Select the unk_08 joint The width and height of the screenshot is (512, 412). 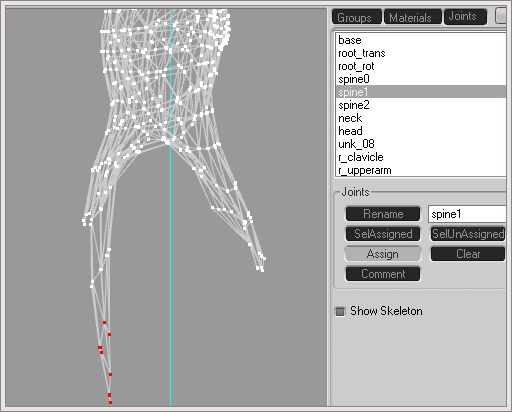421,144
